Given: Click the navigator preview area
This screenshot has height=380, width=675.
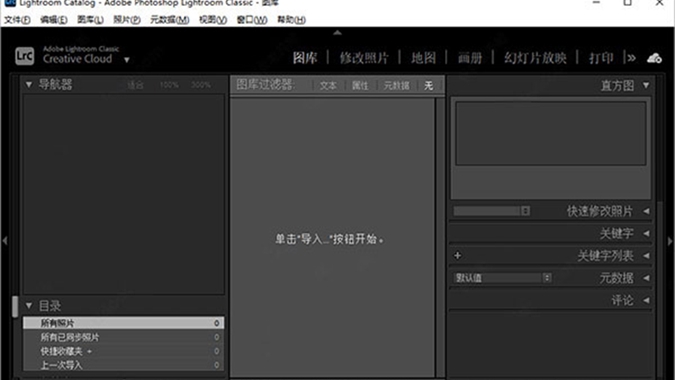Looking at the screenshot, I should point(124,194).
